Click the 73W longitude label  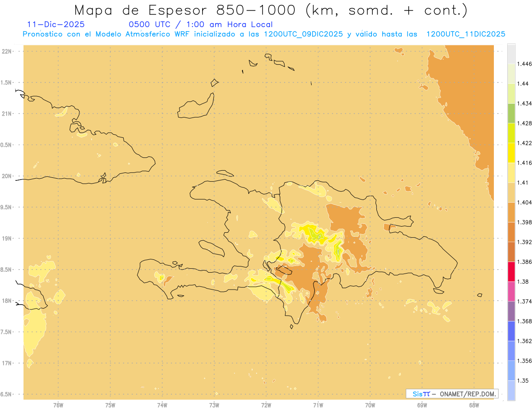[x=214, y=405]
